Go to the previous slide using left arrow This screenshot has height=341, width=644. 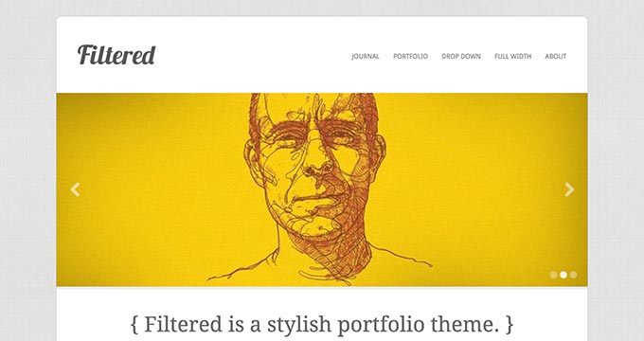pyautogui.click(x=75, y=189)
